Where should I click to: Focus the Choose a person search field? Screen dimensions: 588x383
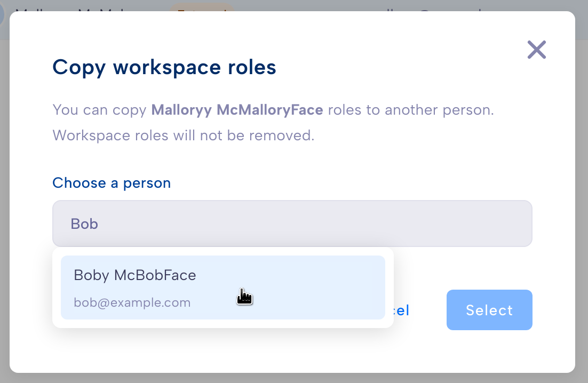coord(292,224)
